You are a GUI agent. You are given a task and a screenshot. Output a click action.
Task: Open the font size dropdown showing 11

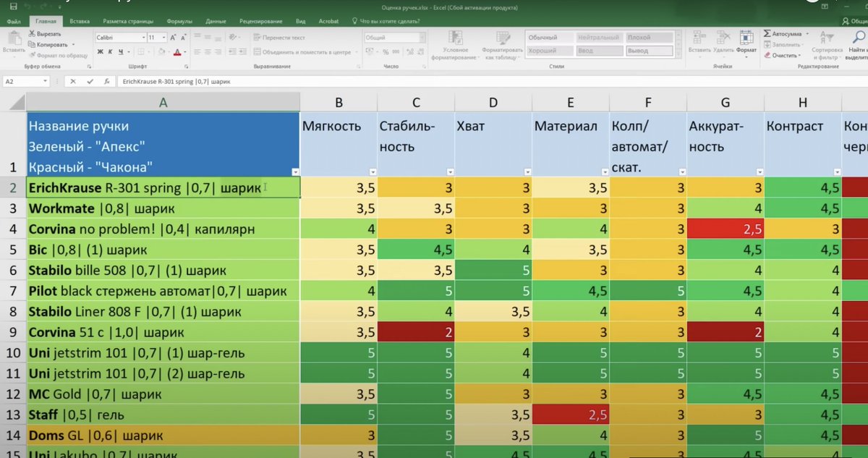(163, 37)
